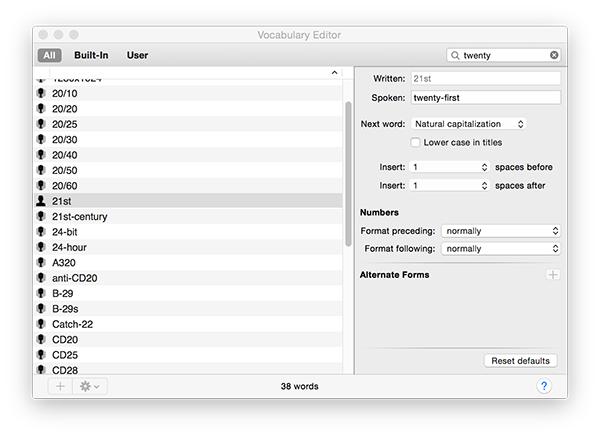Screen dimensions: 600x437
Task: Click the microphone icon beside 24-bit
Action: click(41, 232)
